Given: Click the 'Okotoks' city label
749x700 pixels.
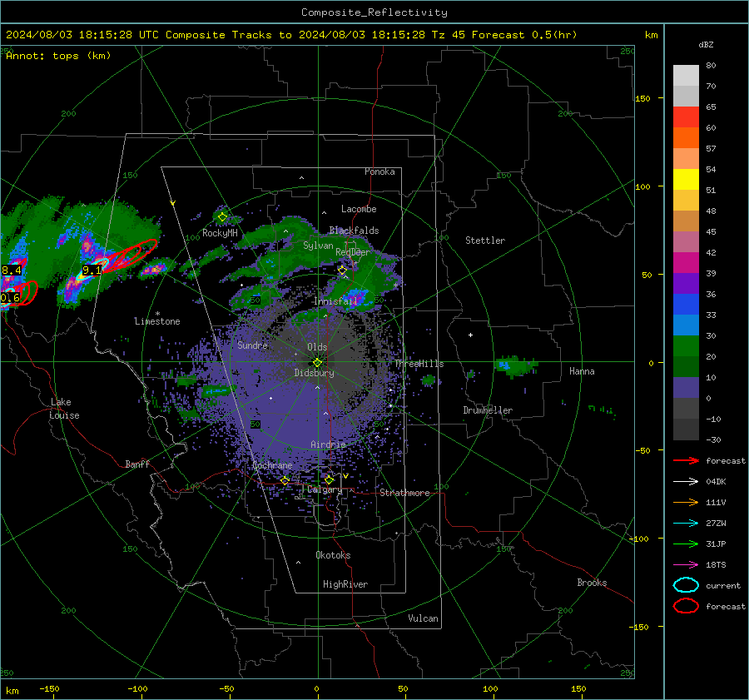Looking at the screenshot, I should click(333, 555).
